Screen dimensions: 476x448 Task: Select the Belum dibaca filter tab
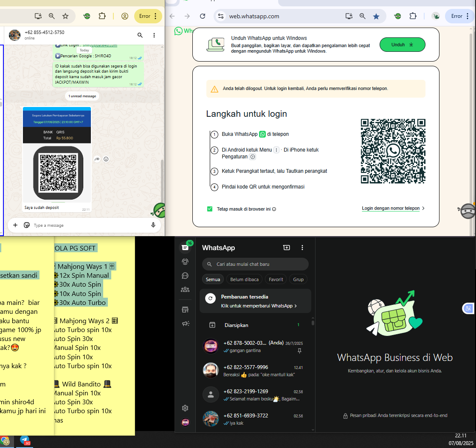coord(245,279)
